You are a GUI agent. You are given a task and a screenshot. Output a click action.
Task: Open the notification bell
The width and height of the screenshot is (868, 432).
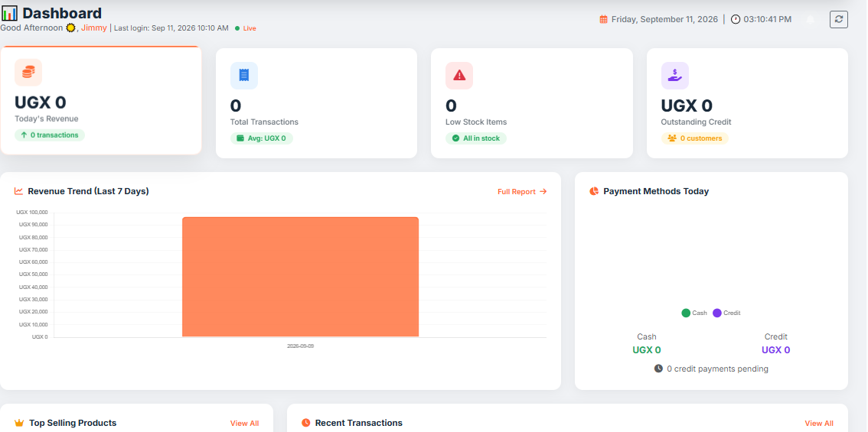click(811, 19)
